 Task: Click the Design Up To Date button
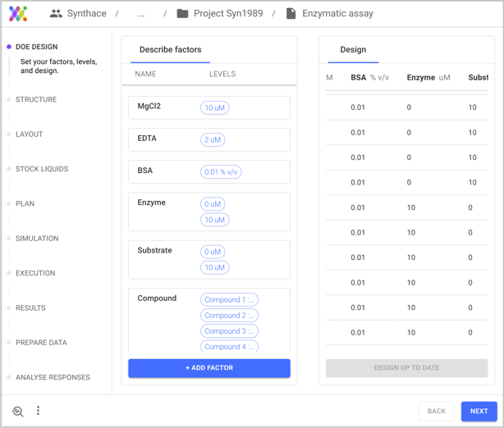[x=406, y=368]
